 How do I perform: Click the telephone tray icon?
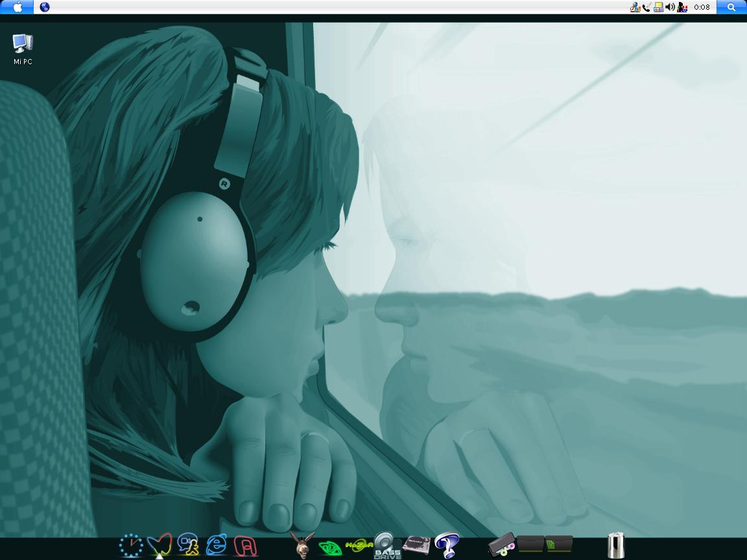coord(646,7)
